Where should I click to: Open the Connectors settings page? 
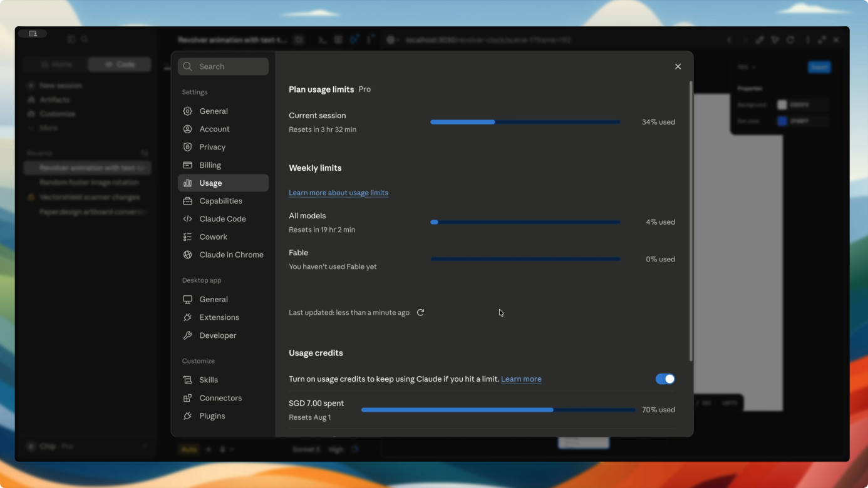pyautogui.click(x=223, y=398)
